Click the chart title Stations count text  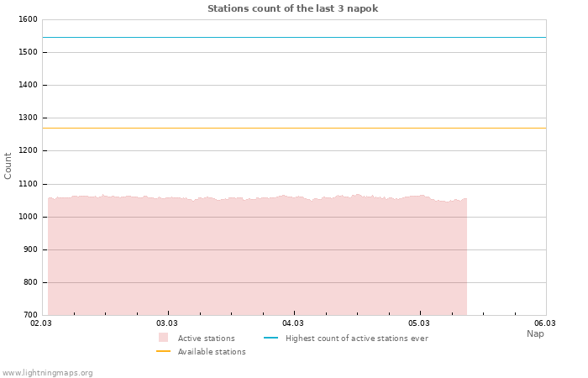click(x=292, y=8)
